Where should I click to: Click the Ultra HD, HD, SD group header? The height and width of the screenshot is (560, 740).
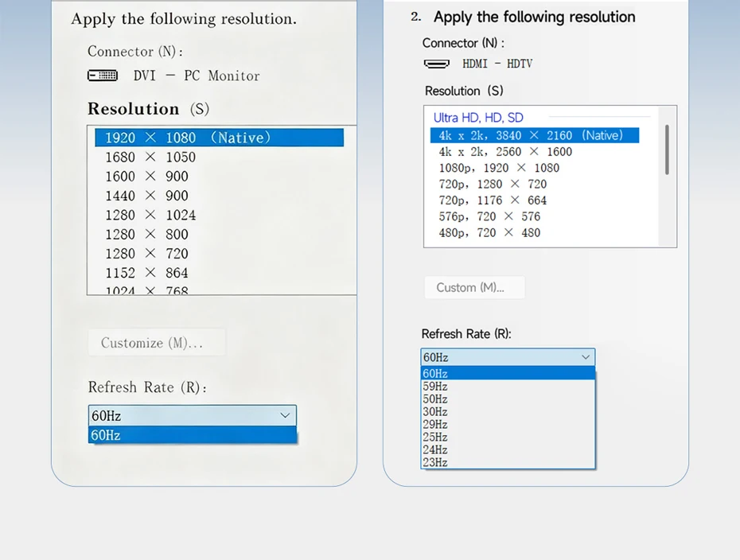coord(478,118)
